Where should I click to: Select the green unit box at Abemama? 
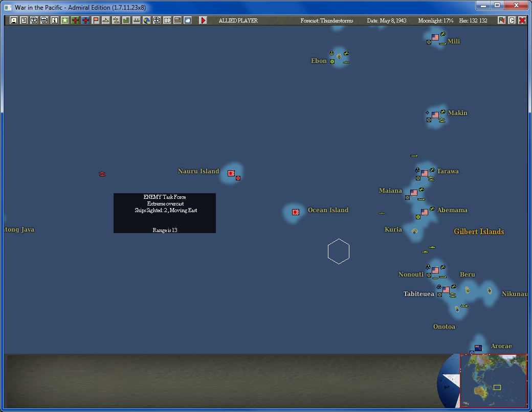(418, 217)
